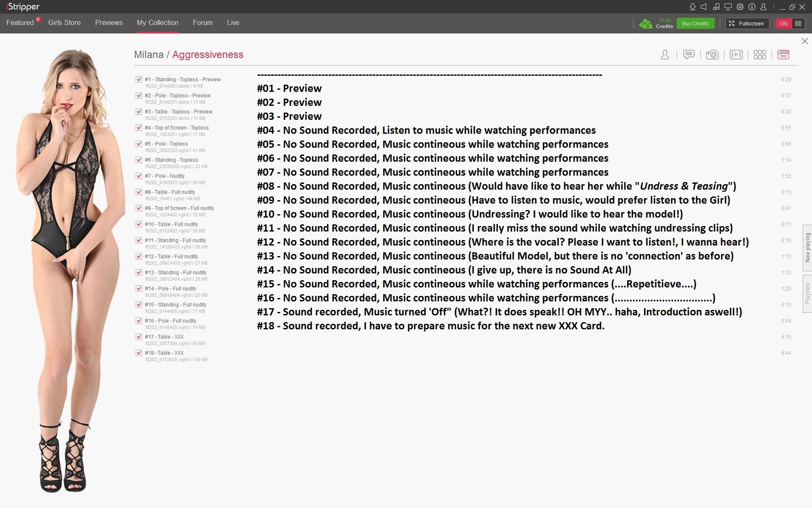Click the download arrow icon in title bar
The width and height of the screenshot is (812, 508).
tap(692, 7)
